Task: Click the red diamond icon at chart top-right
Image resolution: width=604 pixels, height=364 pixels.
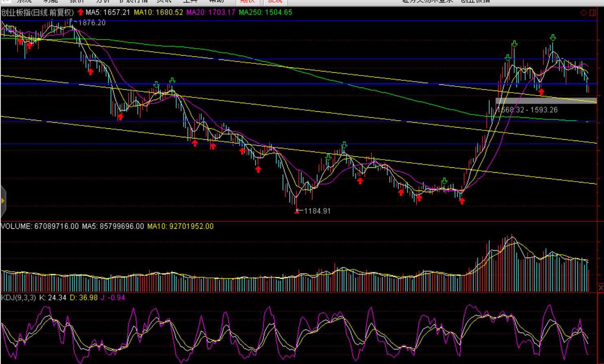Action: (584, 13)
